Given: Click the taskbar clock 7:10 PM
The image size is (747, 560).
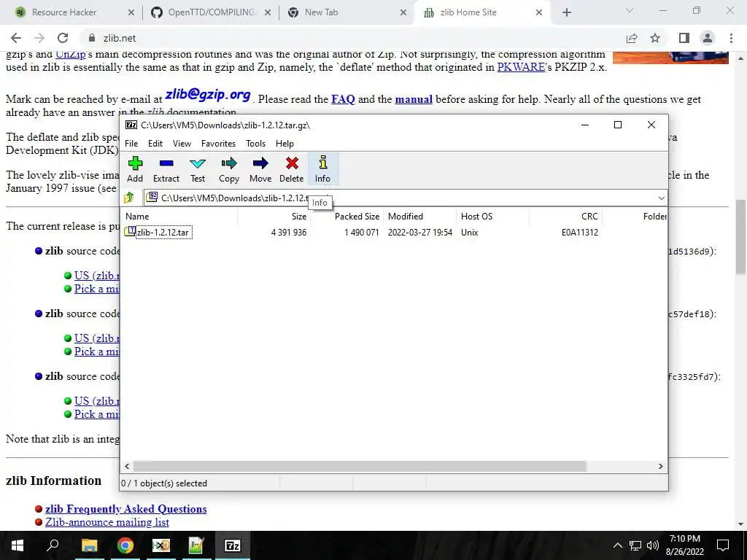Looking at the screenshot, I should point(684,539).
